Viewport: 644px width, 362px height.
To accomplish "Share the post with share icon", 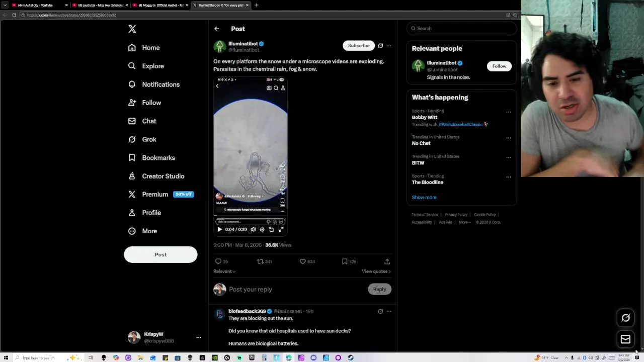I will [387, 261].
